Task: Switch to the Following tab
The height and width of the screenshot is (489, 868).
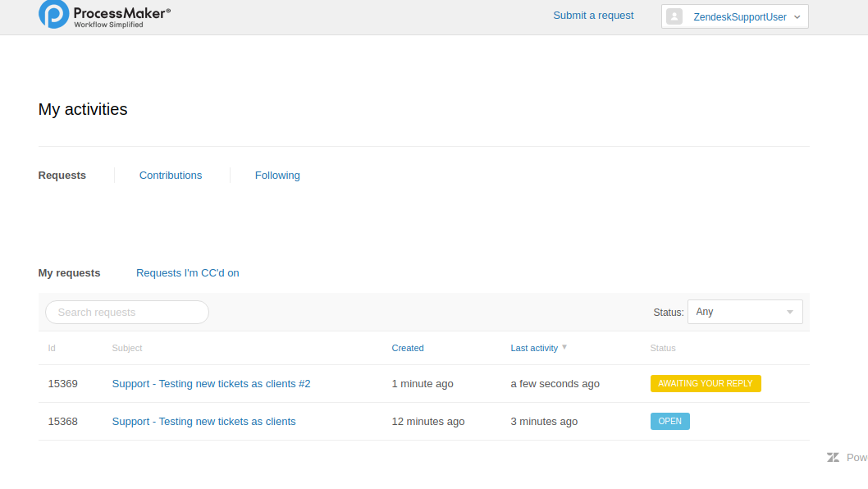Action: (x=277, y=176)
